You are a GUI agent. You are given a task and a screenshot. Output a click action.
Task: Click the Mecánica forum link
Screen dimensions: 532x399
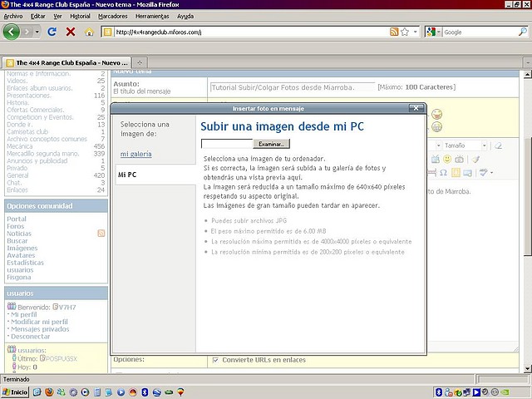[20, 146]
